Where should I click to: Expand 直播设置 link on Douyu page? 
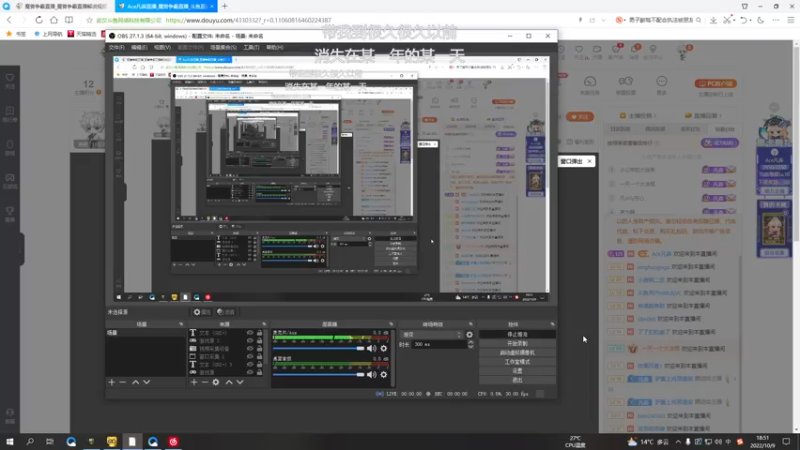pos(704,116)
